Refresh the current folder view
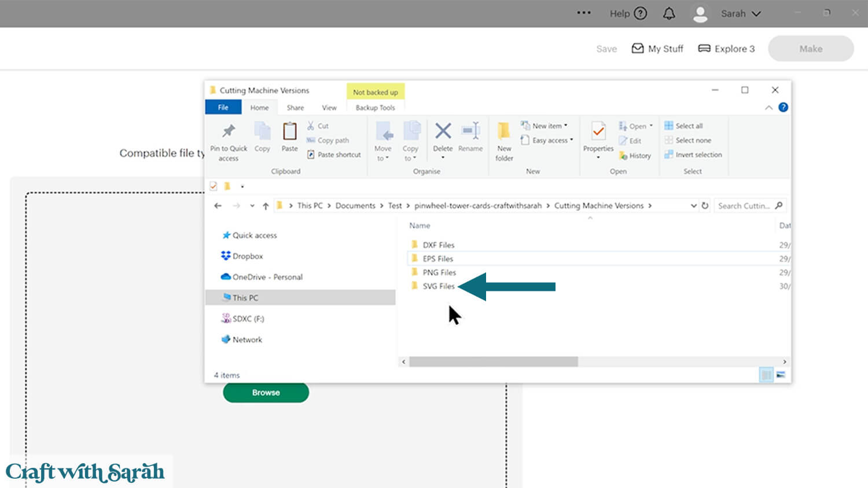Viewport: 868px width, 488px height. tap(705, 206)
